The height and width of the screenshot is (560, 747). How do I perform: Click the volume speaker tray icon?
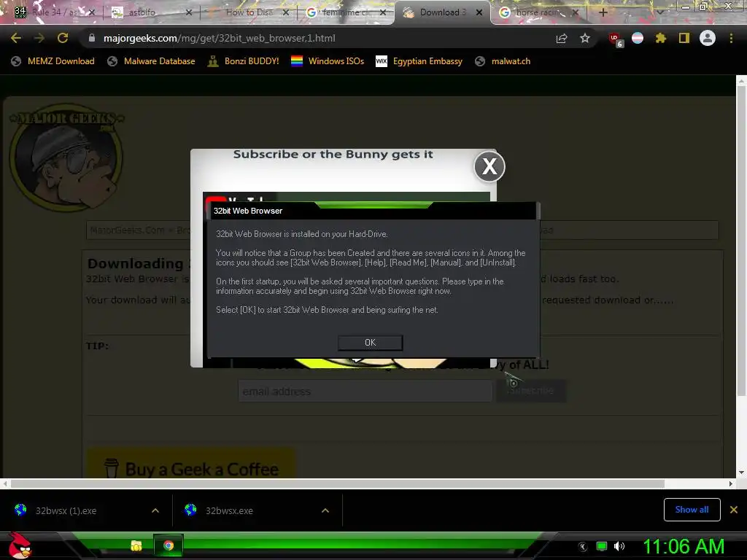tap(619, 546)
